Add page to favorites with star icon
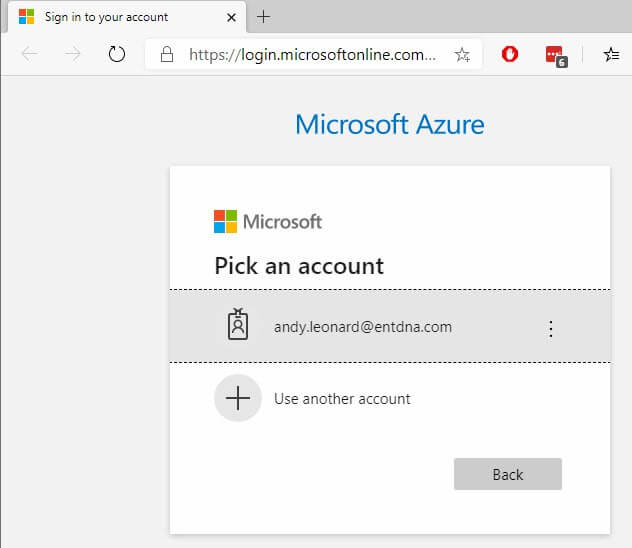The height and width of the screenshot is (548, 632). pyautogui.click(x=462, y=54)
